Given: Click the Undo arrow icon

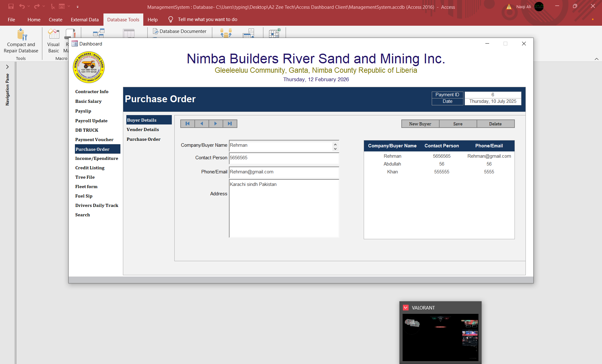Looking at the screenshot, I should coord(22,6).
